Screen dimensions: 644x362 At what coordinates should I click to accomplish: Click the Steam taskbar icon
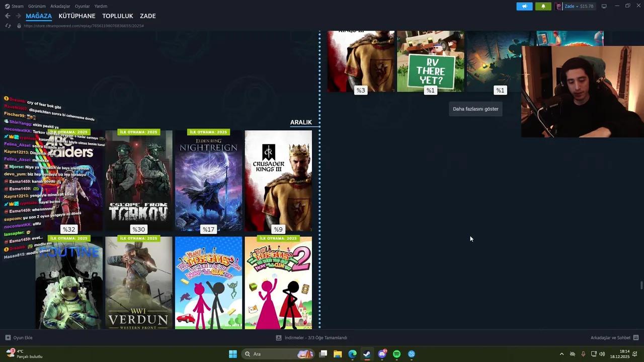[x=367, y=354]
